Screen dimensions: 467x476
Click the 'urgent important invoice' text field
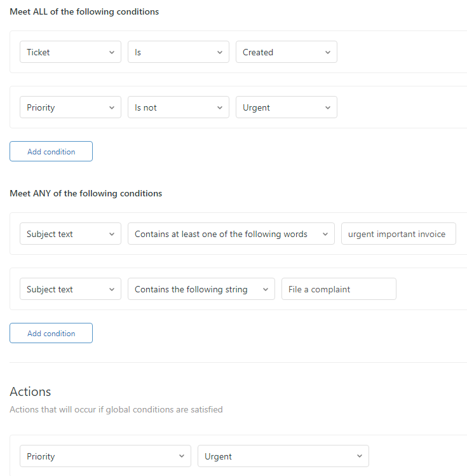[398, 235]
